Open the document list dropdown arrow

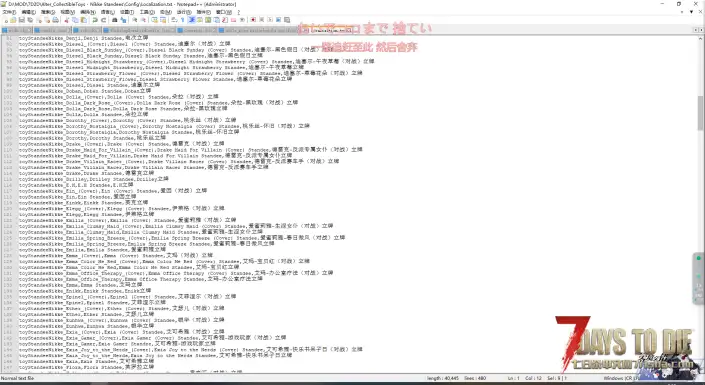click(692, 12)
